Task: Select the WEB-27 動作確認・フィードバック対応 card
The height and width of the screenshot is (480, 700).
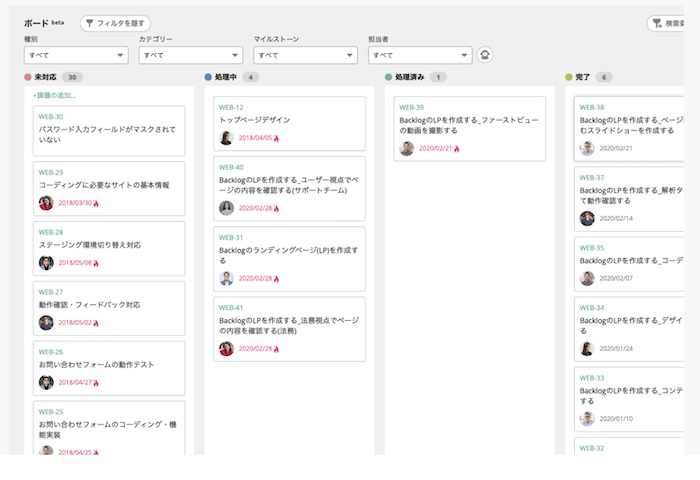Action: (x=108, y=307)
